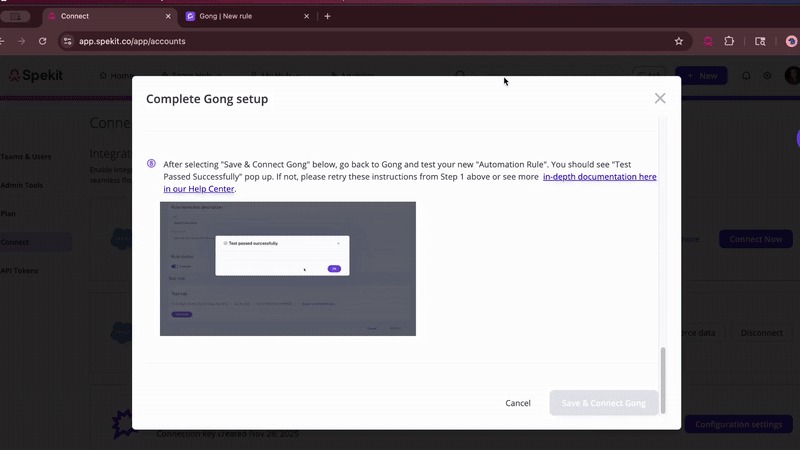
Task: Cancel the Gong setup
Action: [x=518, y=403]
